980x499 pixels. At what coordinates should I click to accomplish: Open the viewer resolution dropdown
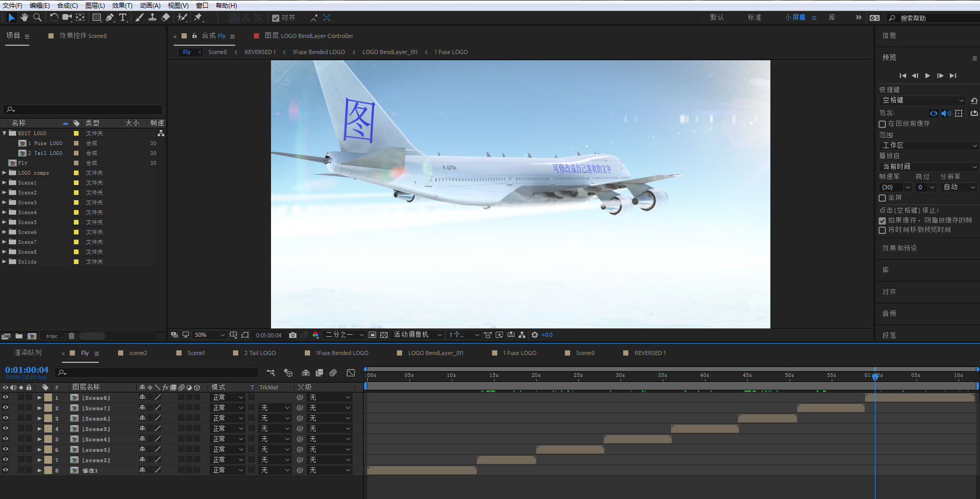click(x=344, y=335)
